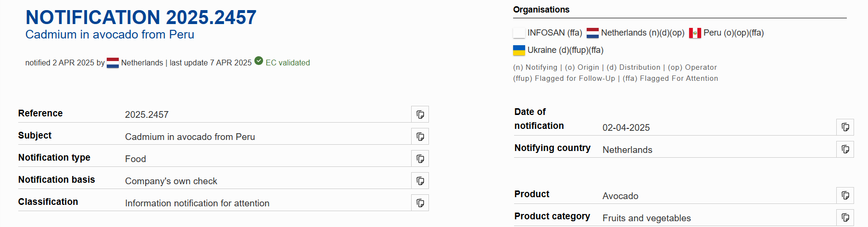Copy the Product category value
This screenshot has width=868, height=227.
coord(845,218)
